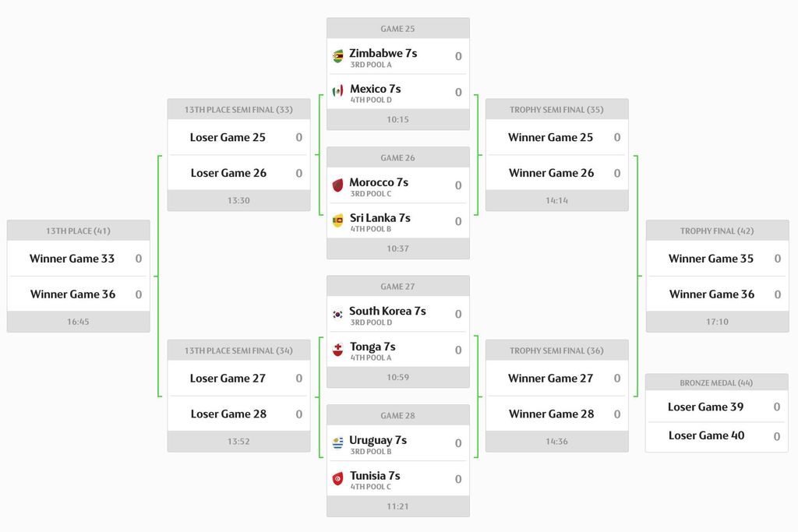
Task: Click the Tunisia 7s flag icon
Action: click(337, 478)
